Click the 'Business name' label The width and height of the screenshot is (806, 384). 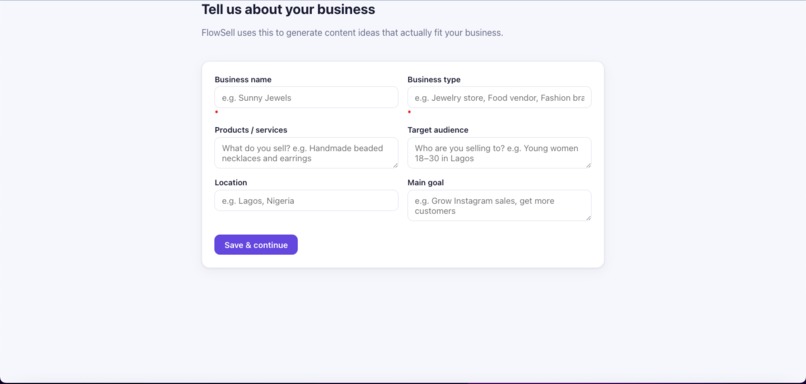click(x=243, y=80)
